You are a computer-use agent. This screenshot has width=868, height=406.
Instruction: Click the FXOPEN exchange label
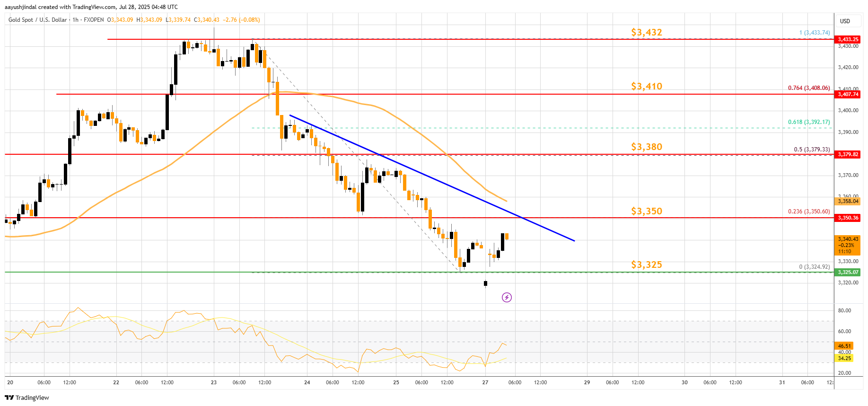point(94,20)
